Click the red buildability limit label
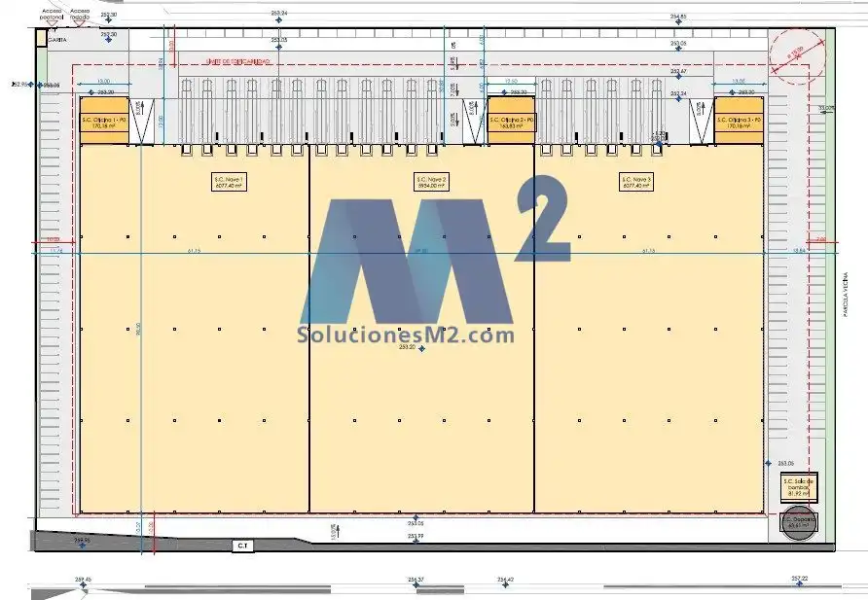Image resolution: width=868 pixels, height=600 pixels. pyautogui.click(x=238, y=61)
